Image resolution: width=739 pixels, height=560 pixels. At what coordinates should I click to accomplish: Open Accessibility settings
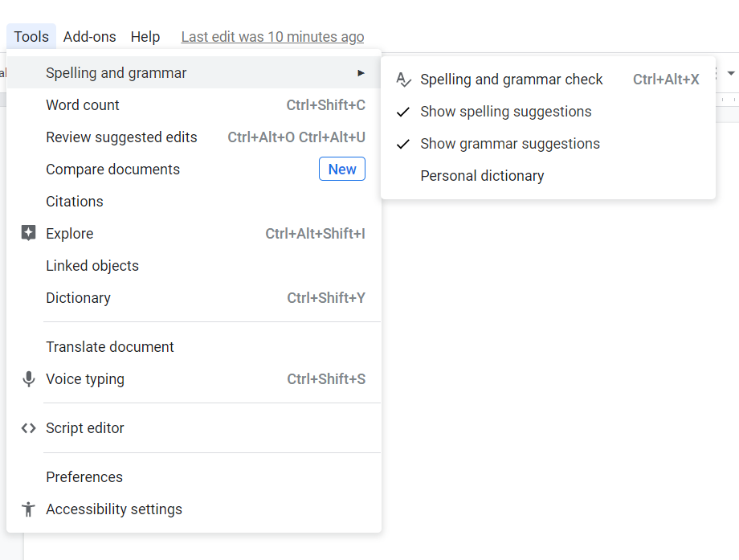point(194,509)
